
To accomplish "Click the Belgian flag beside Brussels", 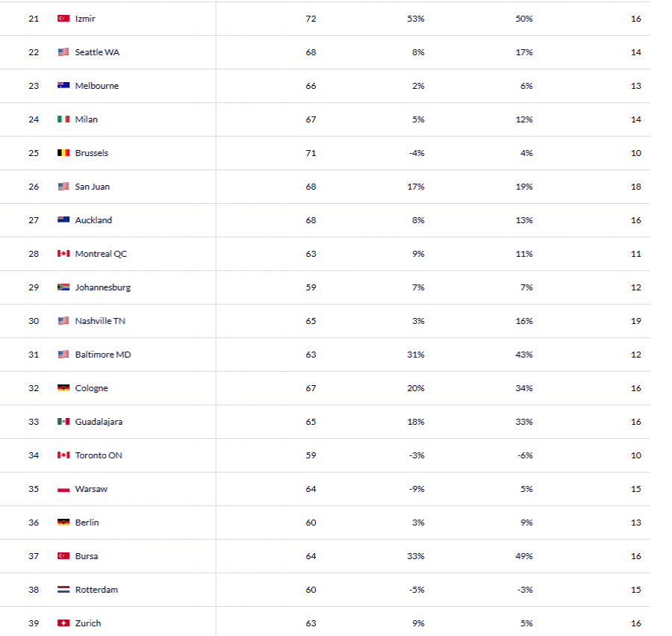I will click(63, 153).
